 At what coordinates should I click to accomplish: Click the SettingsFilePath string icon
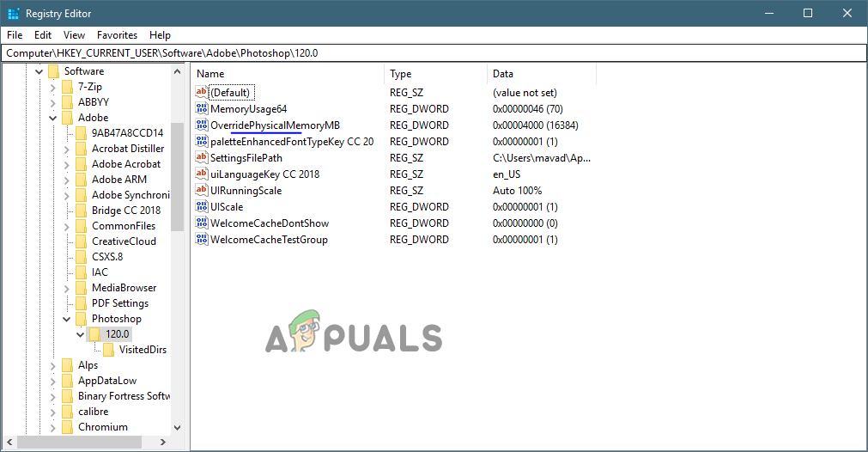[202, 157]
